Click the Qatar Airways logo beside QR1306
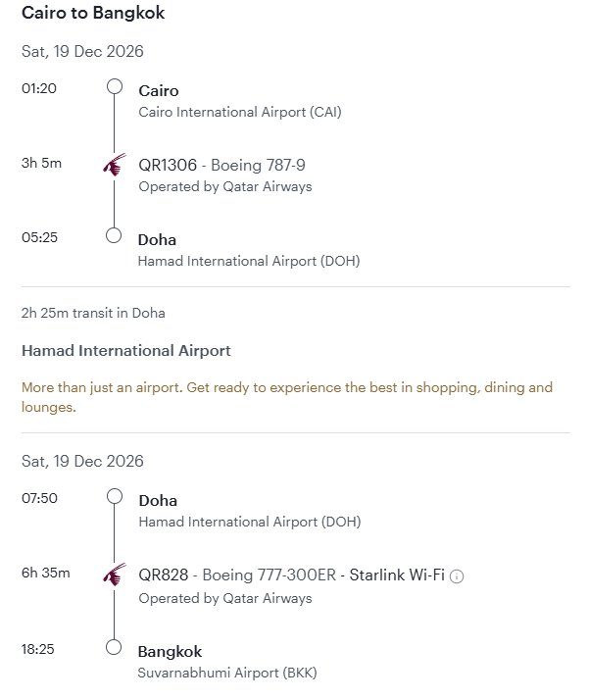The image size is (589, 700). (115, 165)
